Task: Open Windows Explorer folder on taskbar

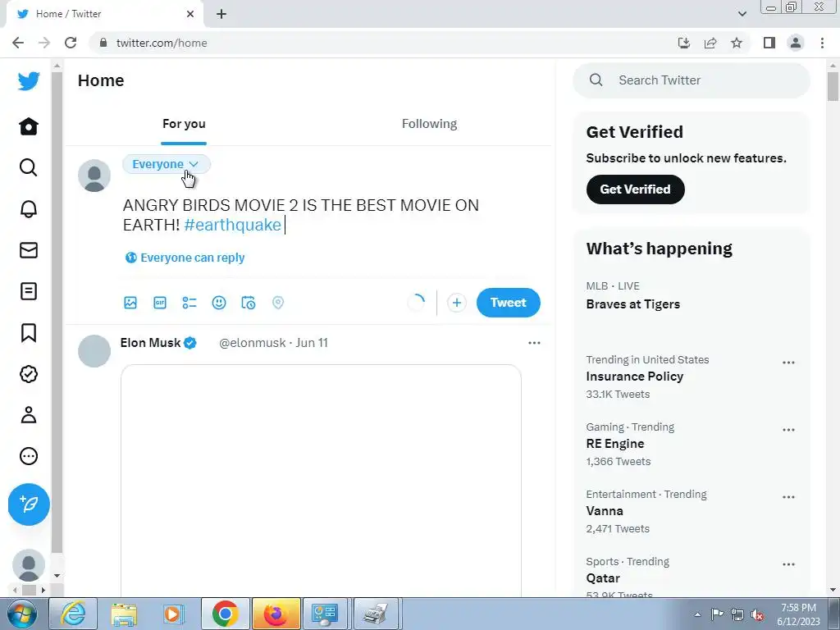Action: (x=124, y=614)
